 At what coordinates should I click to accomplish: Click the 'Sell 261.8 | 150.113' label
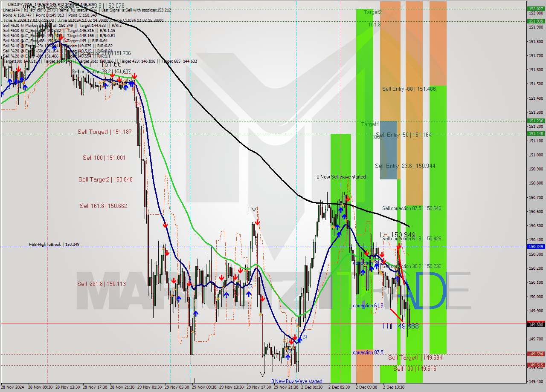[x=102, y=284]
